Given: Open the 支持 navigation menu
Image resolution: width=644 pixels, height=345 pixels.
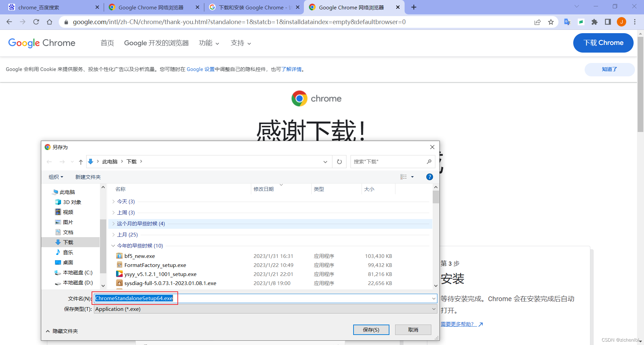Looking at the screenshot, I should tap(241, 43).
